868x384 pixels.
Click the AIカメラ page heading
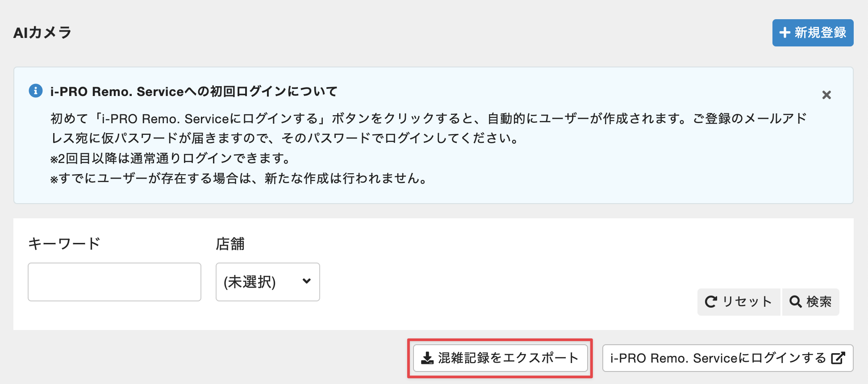(x=42, y=33)
